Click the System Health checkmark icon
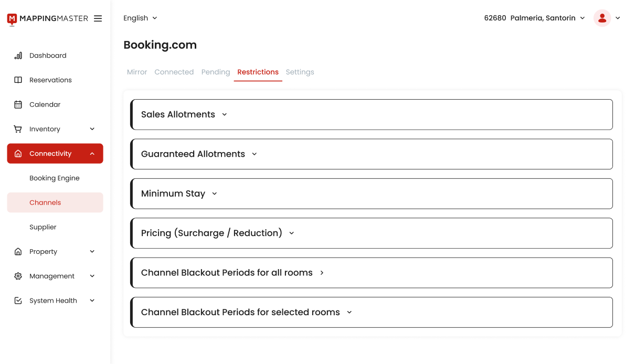The height and width of the screenshot is (364, 635). [18, 301]
